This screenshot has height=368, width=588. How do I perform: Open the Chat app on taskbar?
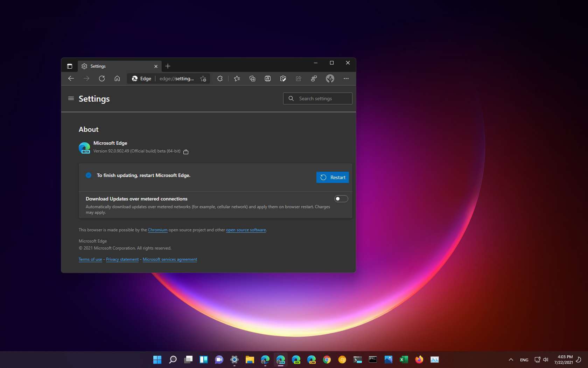pyautogui.click(x=219, y=360)
